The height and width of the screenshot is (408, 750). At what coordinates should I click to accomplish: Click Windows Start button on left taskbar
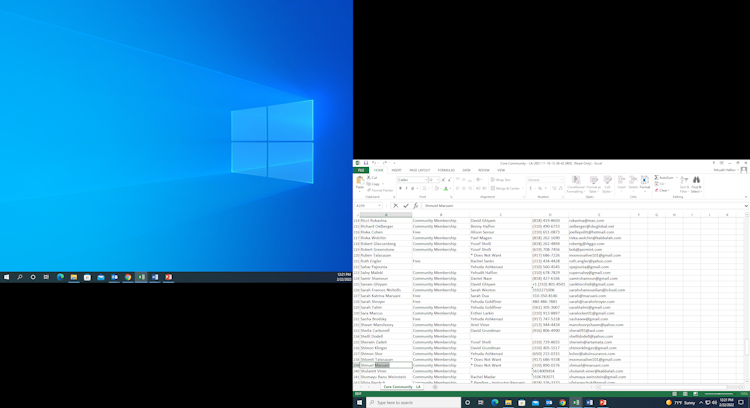[x=6, y=277]
